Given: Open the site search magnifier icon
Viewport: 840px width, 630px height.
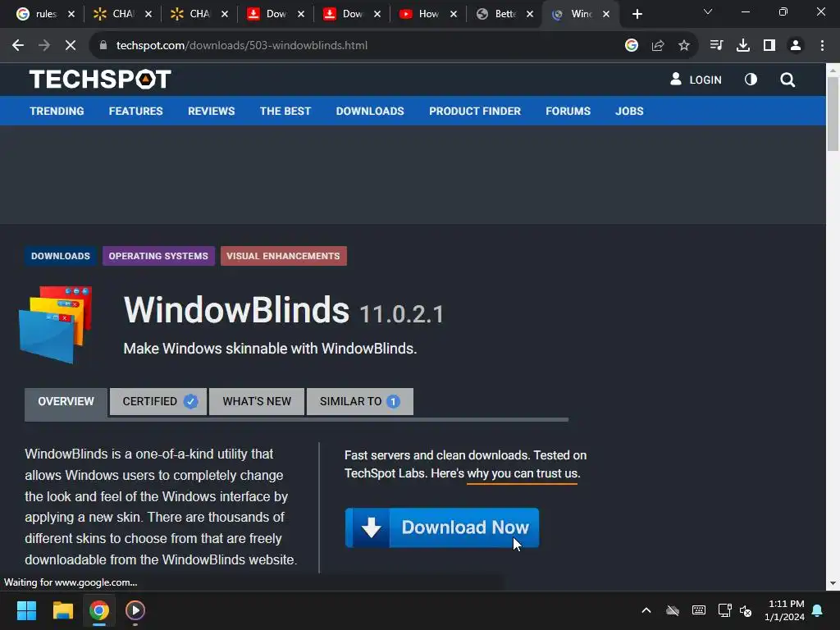Looking at the screenshot, I should 787,80.
